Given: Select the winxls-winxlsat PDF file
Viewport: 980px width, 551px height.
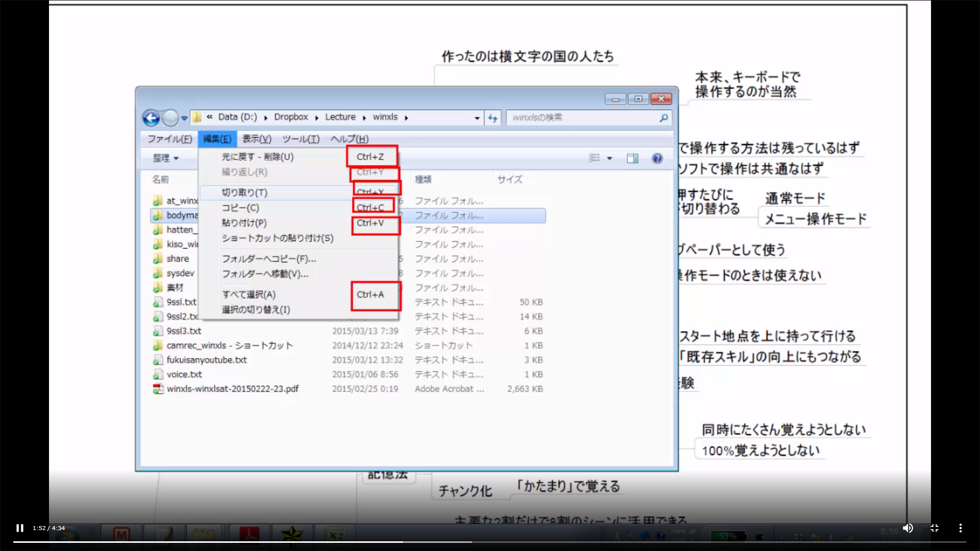Looking at the screenshot, I should click(233, 389).
